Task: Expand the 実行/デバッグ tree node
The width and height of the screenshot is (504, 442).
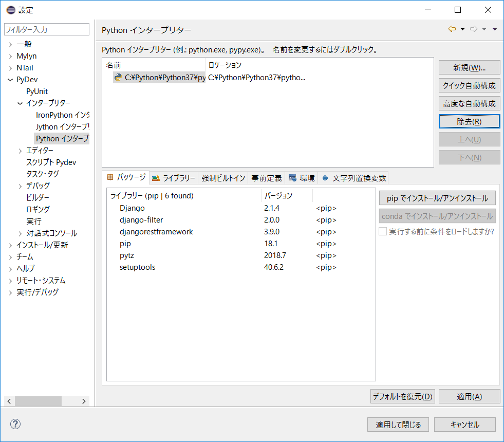Action: click(10, 292)
